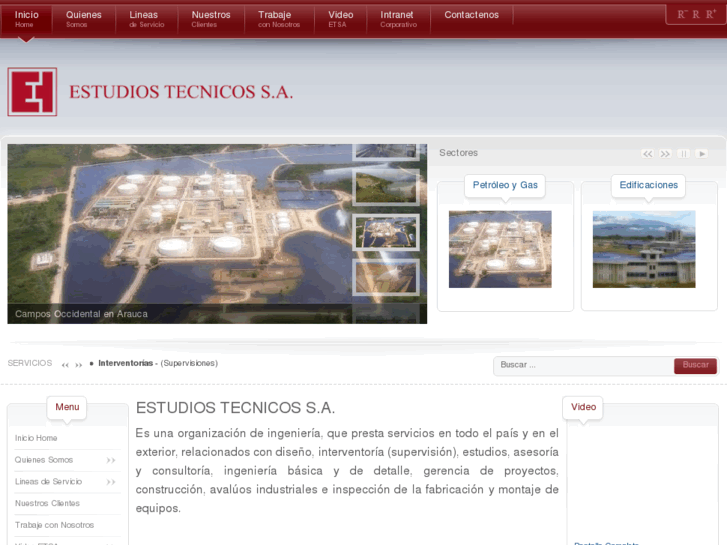The width and height of the screenshot is (727, 545).
Task: Open Petróleo y Gas sector label
Action: click(505, 185)
